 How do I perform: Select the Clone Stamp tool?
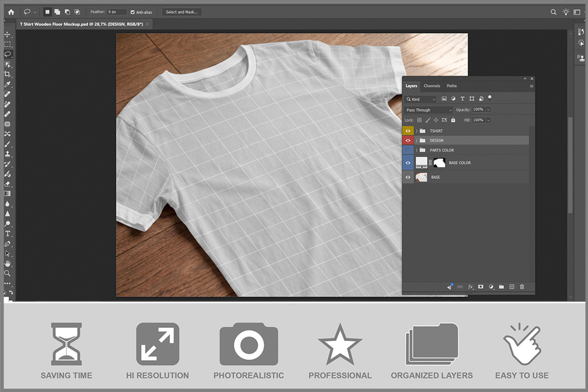7,154
